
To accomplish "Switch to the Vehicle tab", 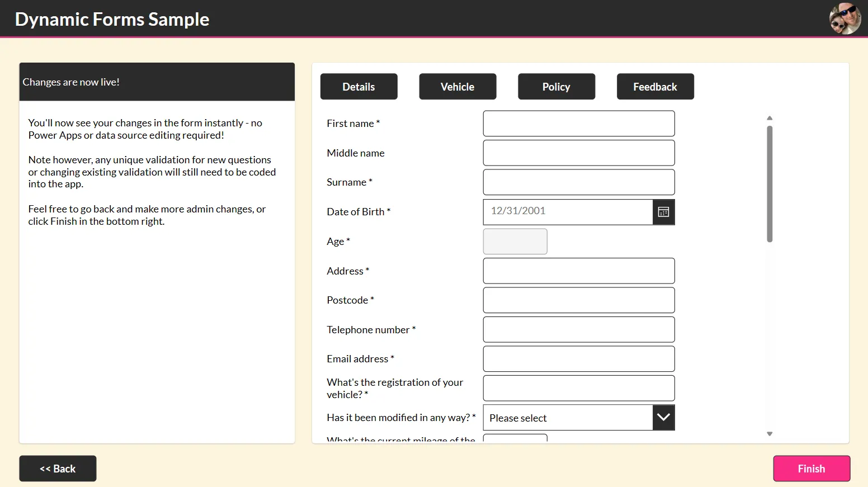I will coord(457,87).
